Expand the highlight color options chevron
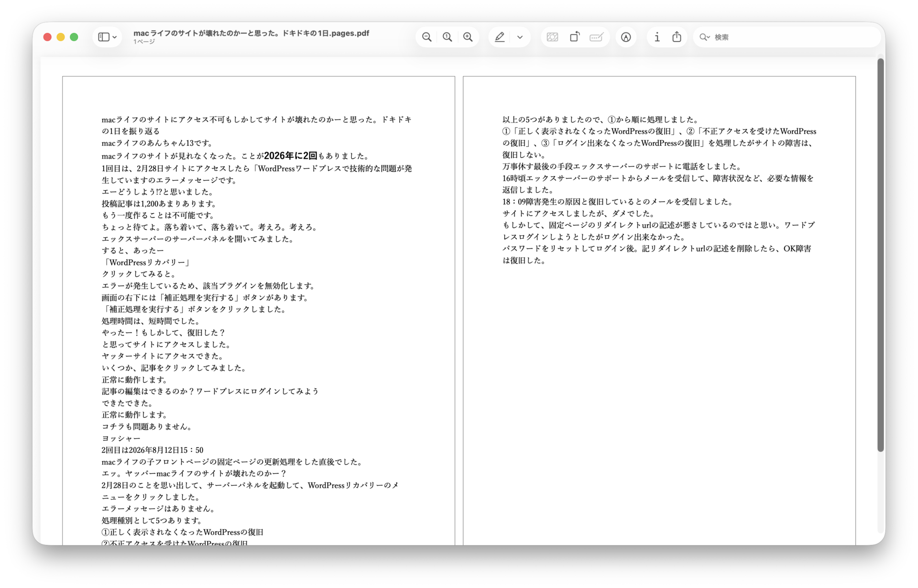Viewport: 918px width, 588px height. click(520, 37)
